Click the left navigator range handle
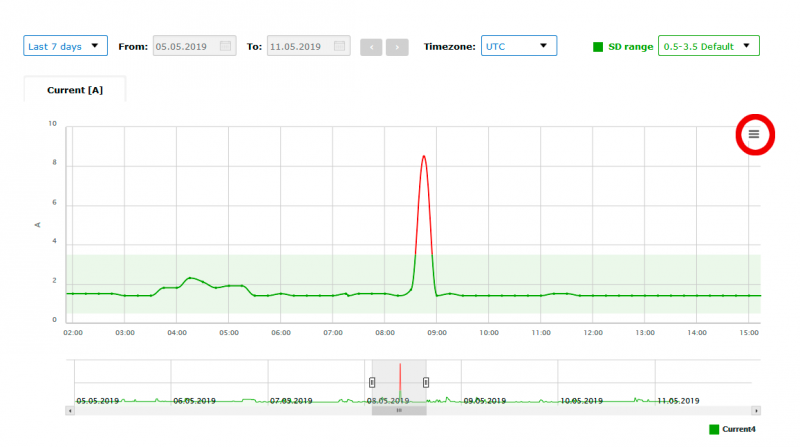The height and width of the screenshot is (447, 800). coord(372,381)
